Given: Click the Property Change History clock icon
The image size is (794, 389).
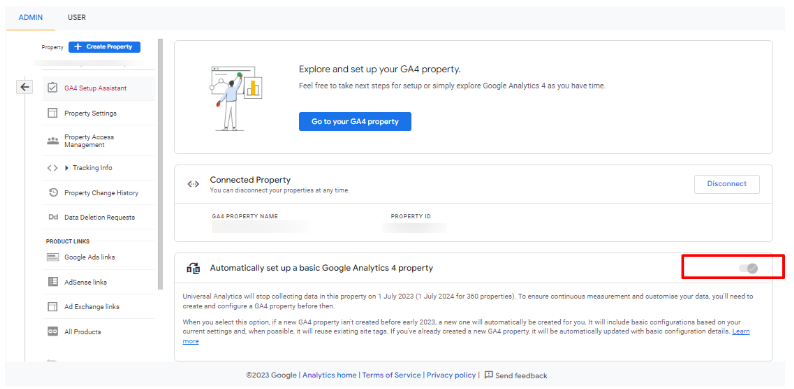Looking at the screenshot, I should coord(53,192).
